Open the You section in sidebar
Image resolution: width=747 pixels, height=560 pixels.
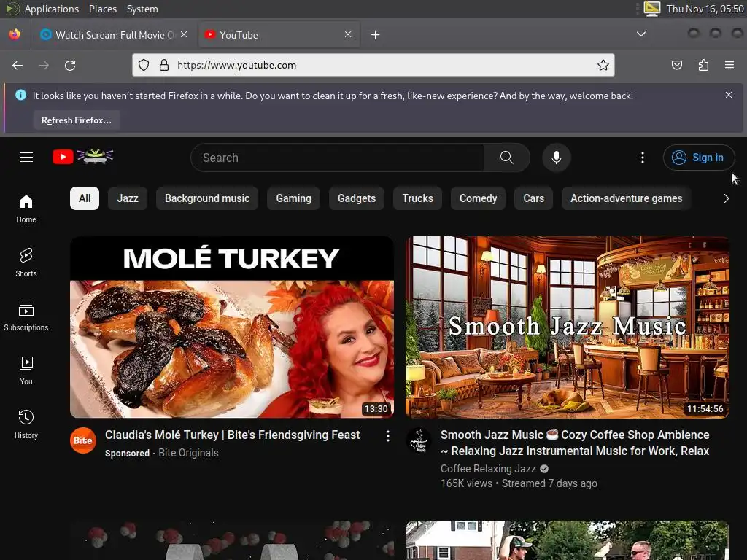(26, 370)
